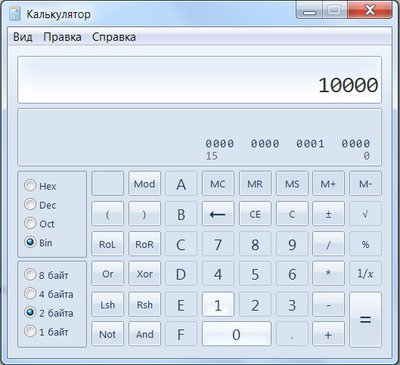The width and height of the screenshot is (400, 365).
Task: Click the digit 2 button
Action: [255, 305]
